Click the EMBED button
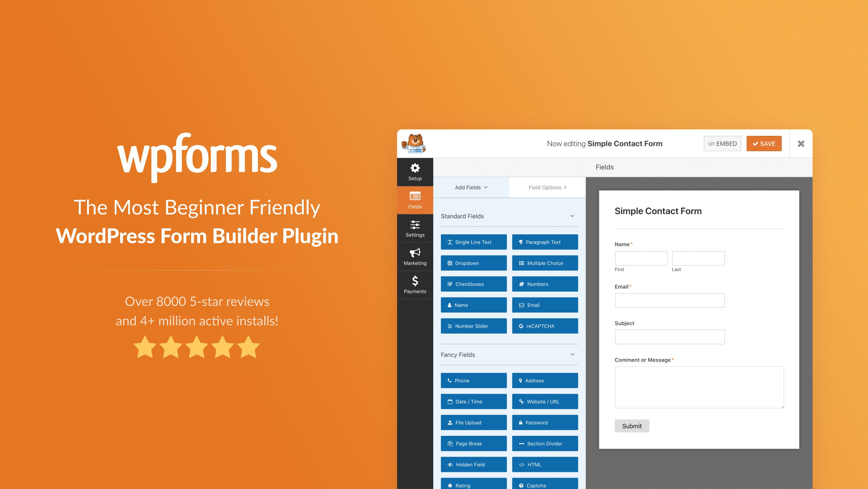 pyautogui.click(x=722, y=143)
